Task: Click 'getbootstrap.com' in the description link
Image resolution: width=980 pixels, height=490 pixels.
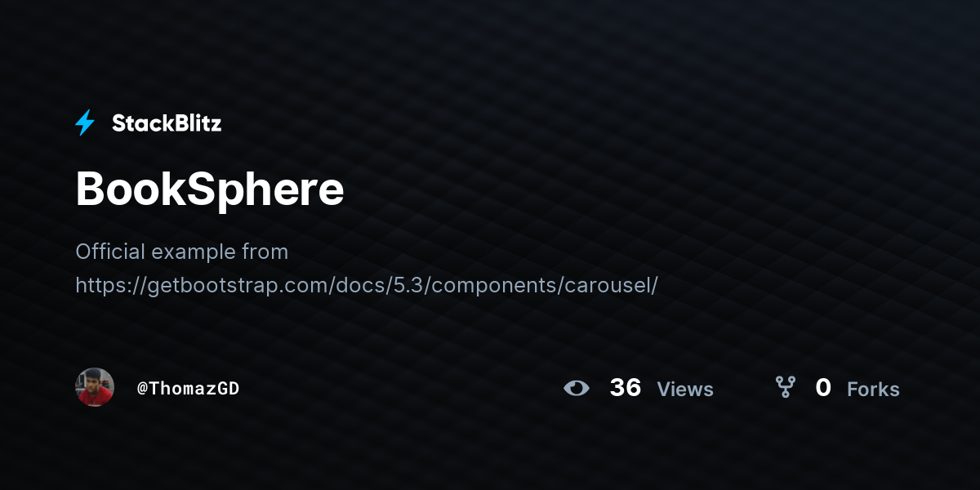Action: [236, 286]
